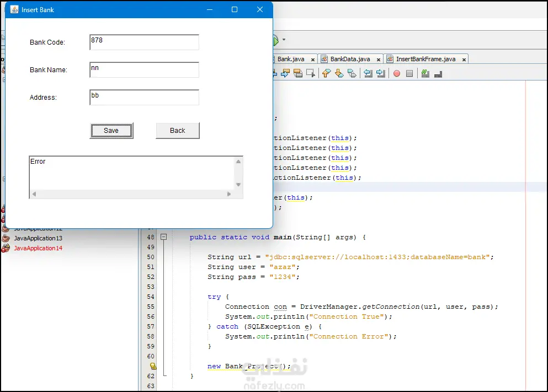Screen dimensions: 548x392
Task: Click the "1234" password string
Action: coord(283,277)
